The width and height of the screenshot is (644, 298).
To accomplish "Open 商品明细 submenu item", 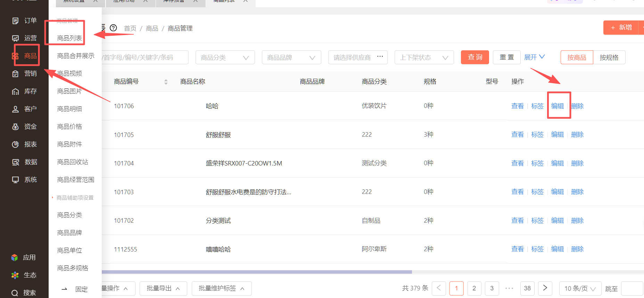I will [x=69, y=109].
